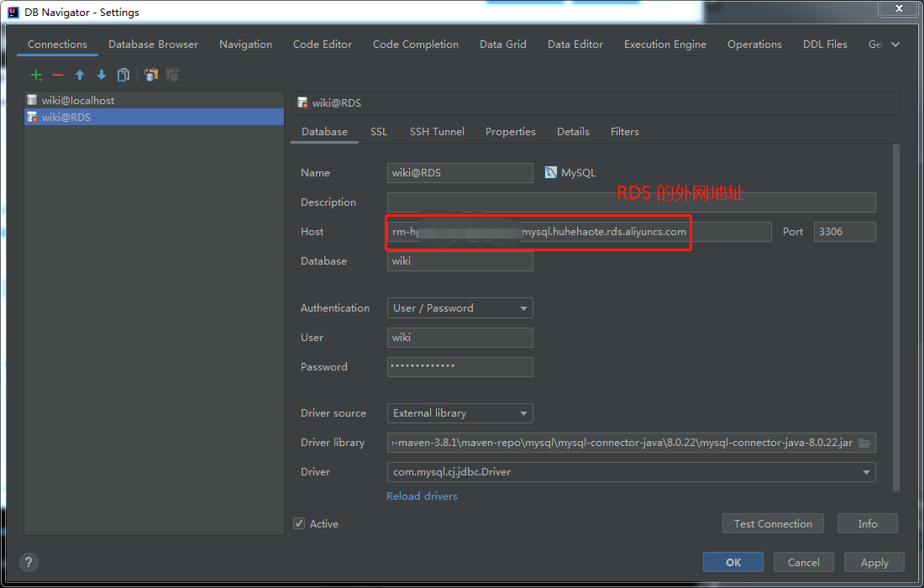Switch to Code Completion tab

(416, 45)
